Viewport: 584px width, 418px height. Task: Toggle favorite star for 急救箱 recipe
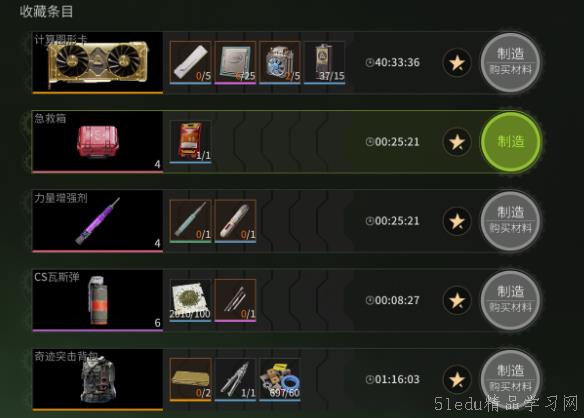(x=457, y=142)
